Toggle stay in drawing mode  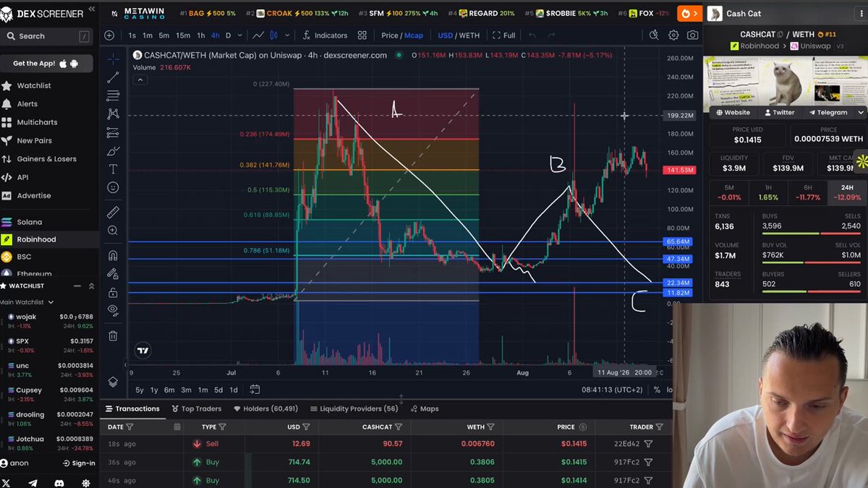coord(113,274)
